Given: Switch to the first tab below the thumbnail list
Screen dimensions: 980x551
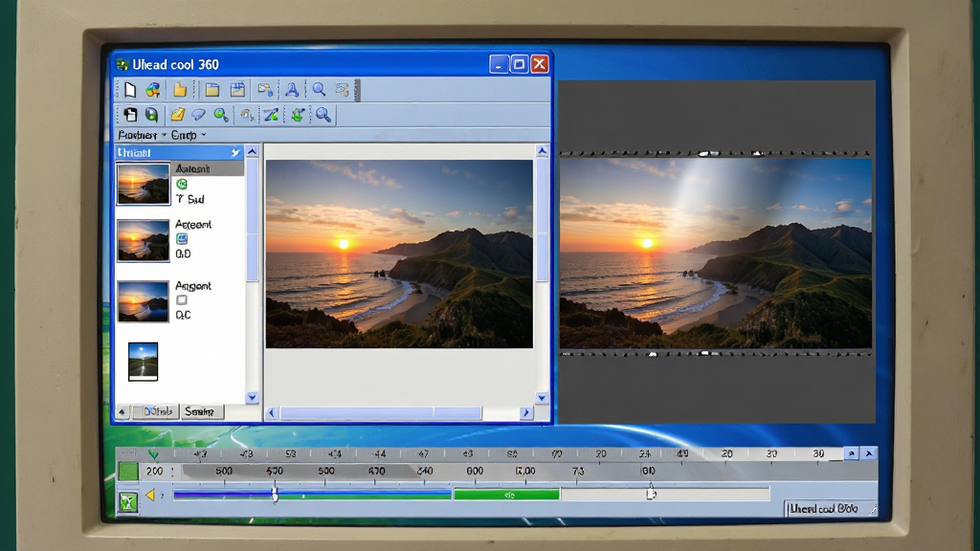Looking at the screenshot, I should [x=156, y=411].
